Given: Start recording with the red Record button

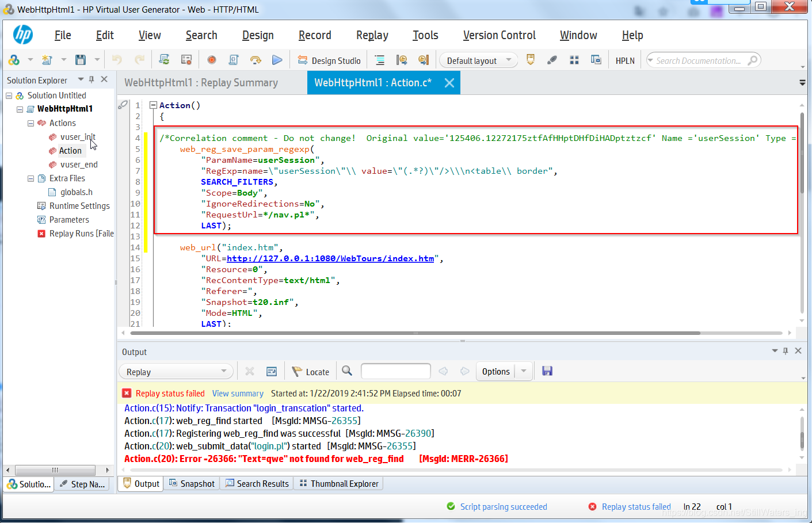Looking at the screenshot, I should click(x=212, y=60).
